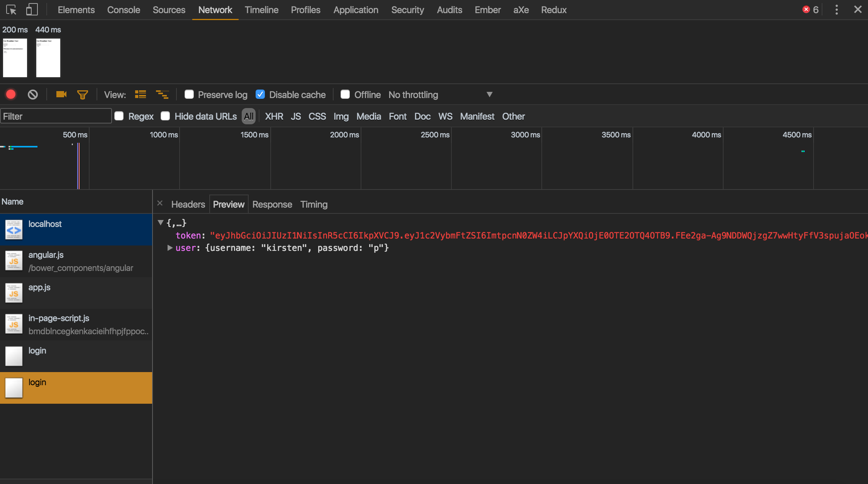Screen dimensions: 868x484
Task: Clear the network log with the clear icon
Action: pyautogui.click(x=33, y=95)
